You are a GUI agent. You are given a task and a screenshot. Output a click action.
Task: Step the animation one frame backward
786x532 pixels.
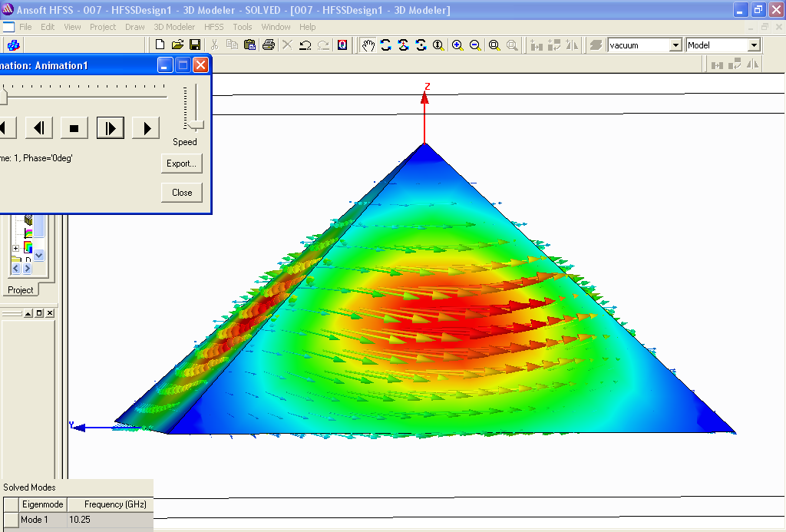coord(38,128)
